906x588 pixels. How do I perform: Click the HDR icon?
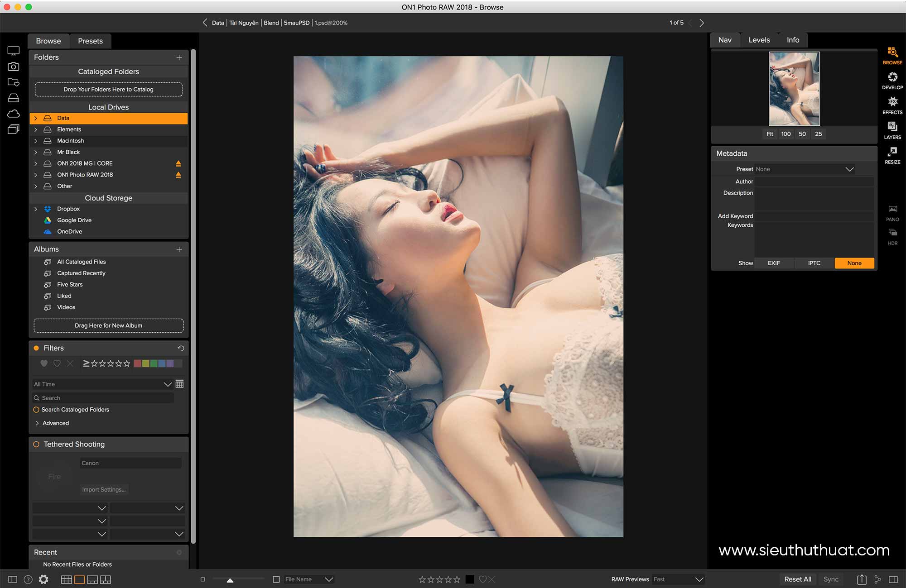tap(892, 237)
